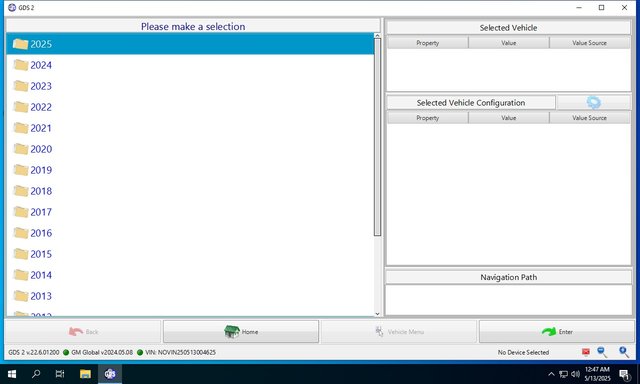Screen dimensions: 640x384
Task: Select the 2024 model year folder
Action: pyautogui.click(x=190, y=65)
